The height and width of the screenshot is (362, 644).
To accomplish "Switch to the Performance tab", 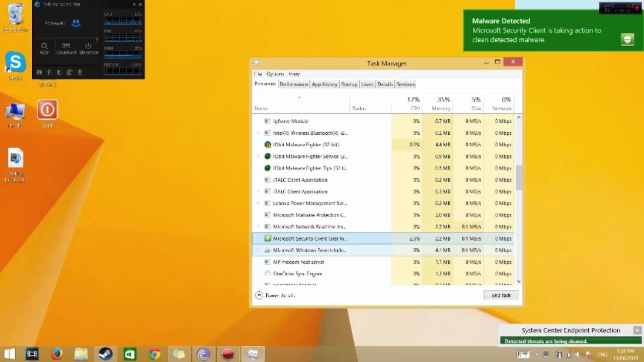I will (x=294, y=84).
